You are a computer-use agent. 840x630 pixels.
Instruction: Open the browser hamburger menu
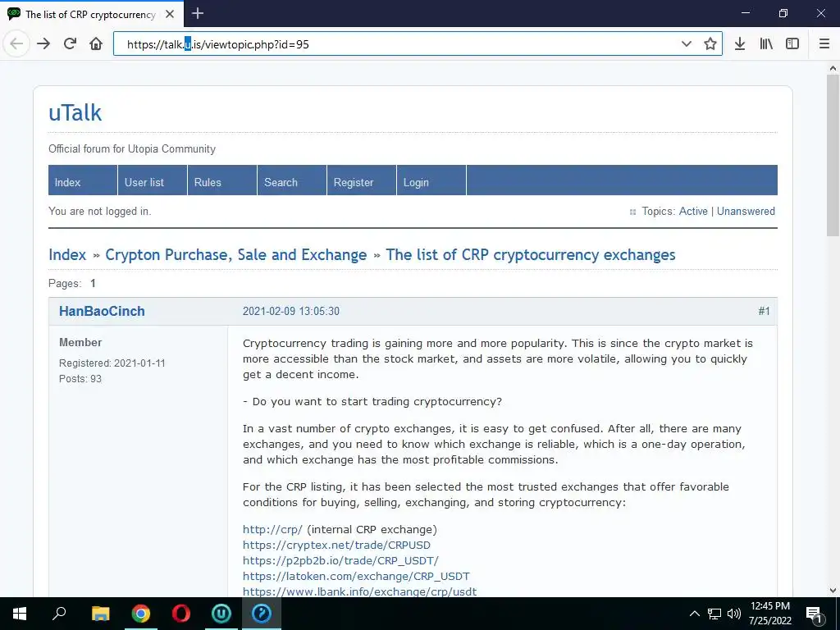pyautogui.click(x=824, y=44)
